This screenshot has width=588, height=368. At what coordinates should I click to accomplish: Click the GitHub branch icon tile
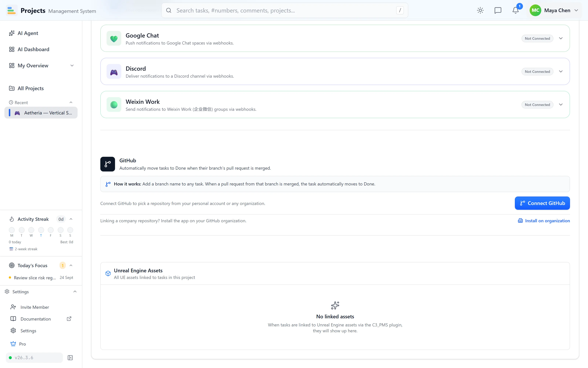coord(108,164)
